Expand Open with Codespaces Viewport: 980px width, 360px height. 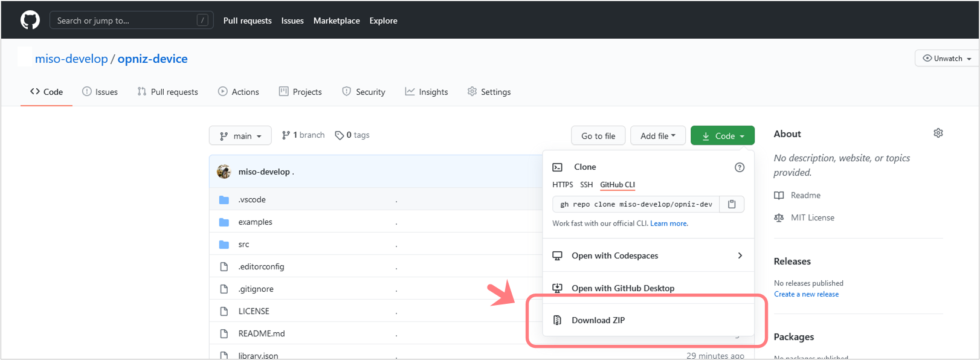coord(648,256)
